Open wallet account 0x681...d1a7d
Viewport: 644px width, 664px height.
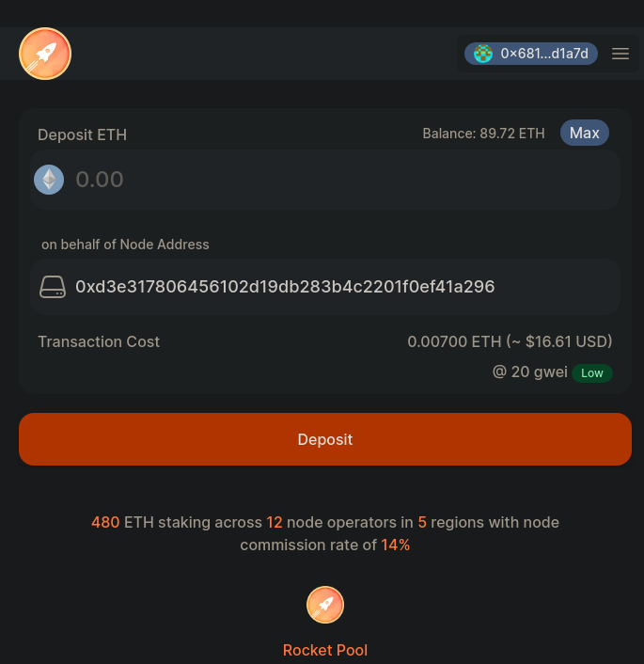(543, 54)
